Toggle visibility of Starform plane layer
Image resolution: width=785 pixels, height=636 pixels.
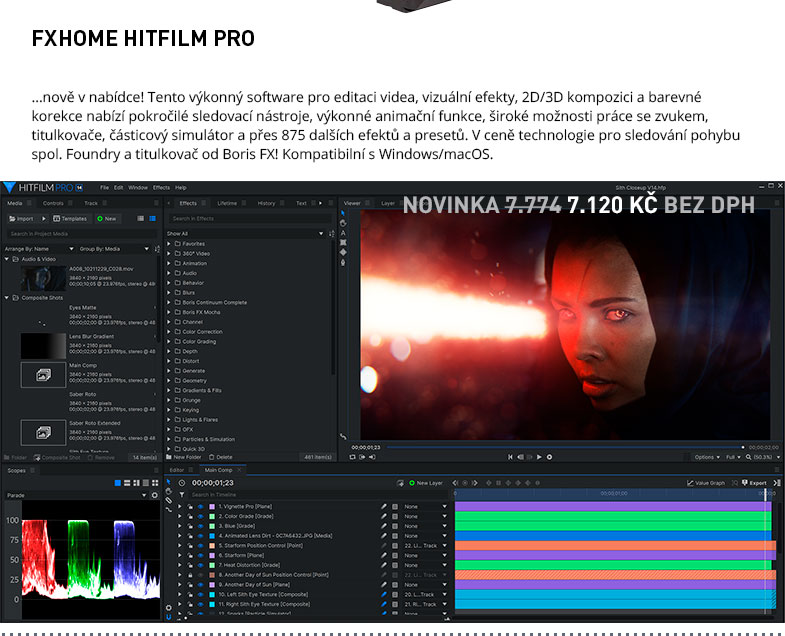[200, 555]
